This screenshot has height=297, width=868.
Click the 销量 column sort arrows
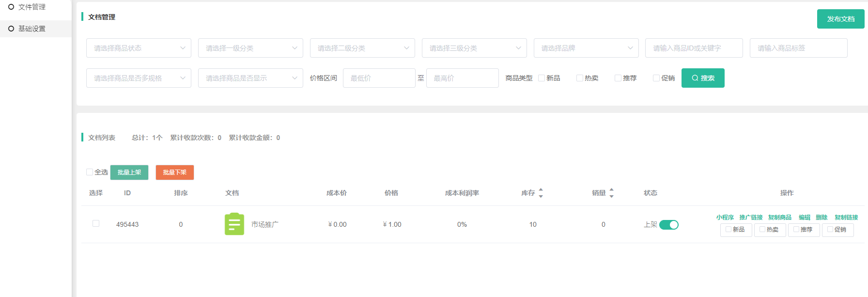pos(611,193)
